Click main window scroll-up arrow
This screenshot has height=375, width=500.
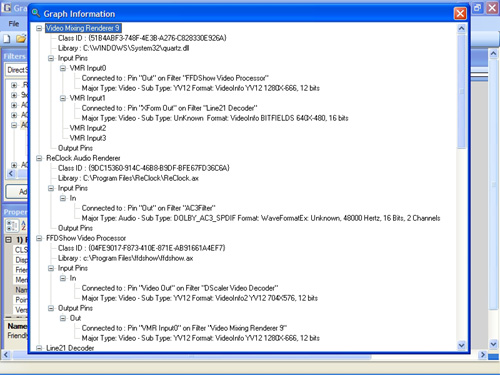coord(494,53)
